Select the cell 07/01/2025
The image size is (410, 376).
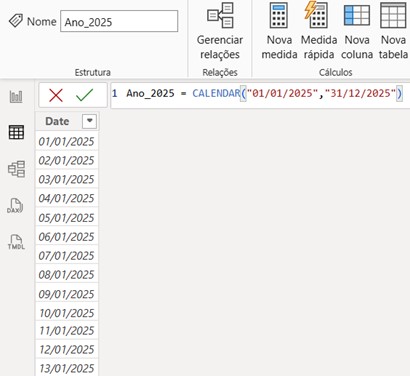coord(67,256)
